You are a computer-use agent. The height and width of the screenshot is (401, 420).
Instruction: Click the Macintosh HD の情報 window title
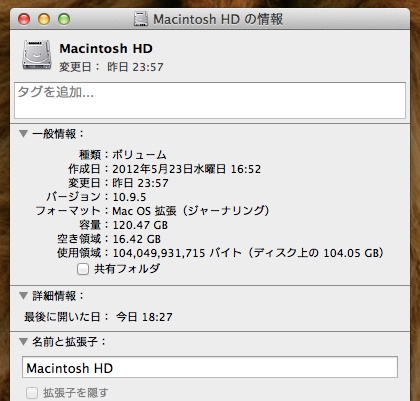point(218,19)
